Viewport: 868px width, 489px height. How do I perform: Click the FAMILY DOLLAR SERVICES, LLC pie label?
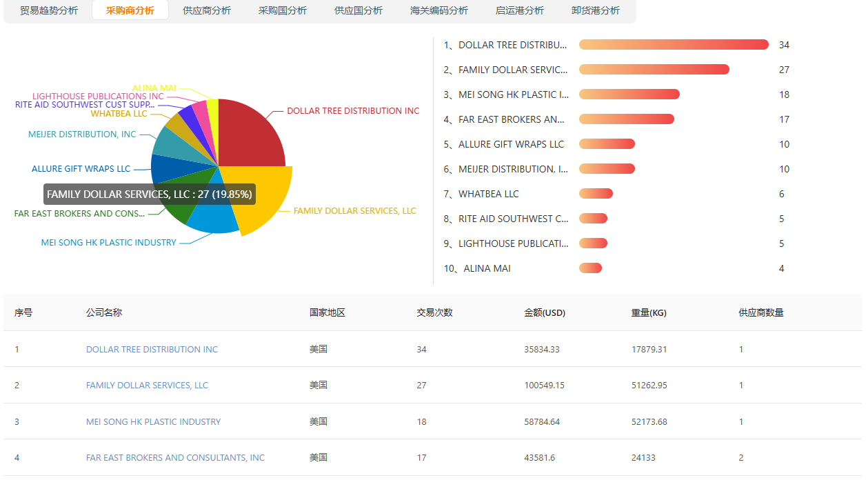pyautogui.click(x=355, y=211)
